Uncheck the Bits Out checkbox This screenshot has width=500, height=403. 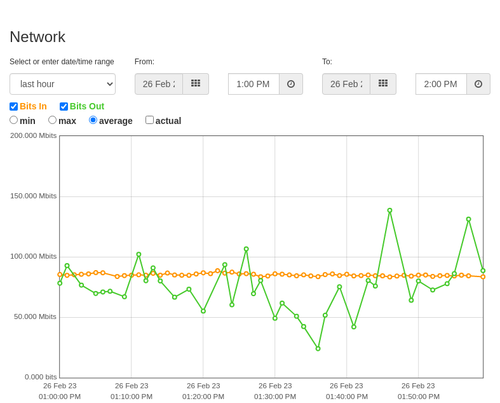pyautogui.click(x=64, y=106)
